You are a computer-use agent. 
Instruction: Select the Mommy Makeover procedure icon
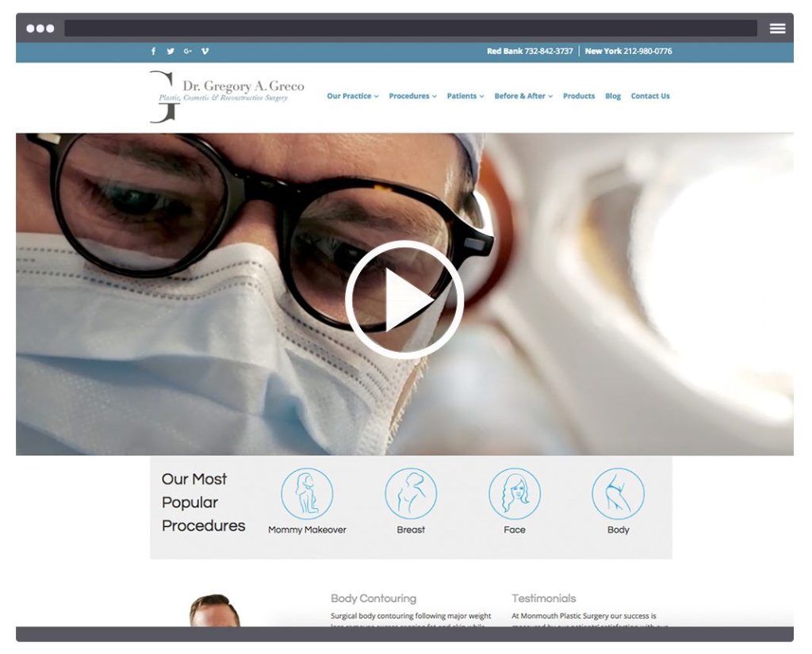pos(307,494)
